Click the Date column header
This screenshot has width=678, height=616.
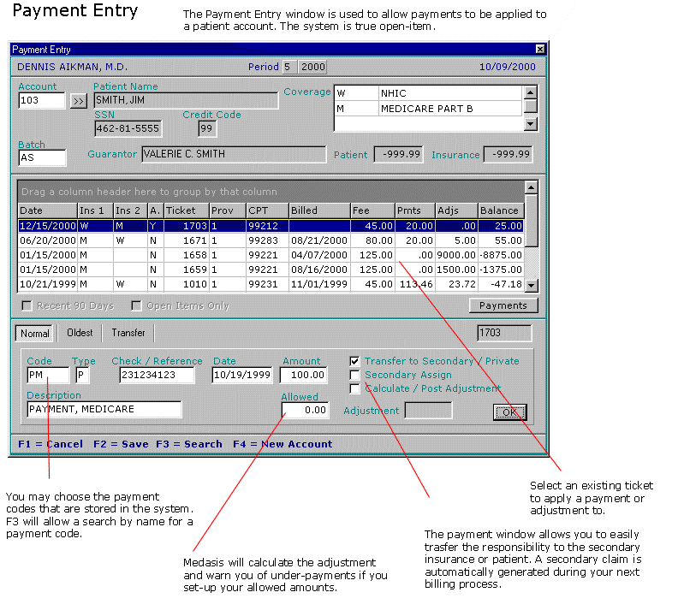(x=46, y=210)
